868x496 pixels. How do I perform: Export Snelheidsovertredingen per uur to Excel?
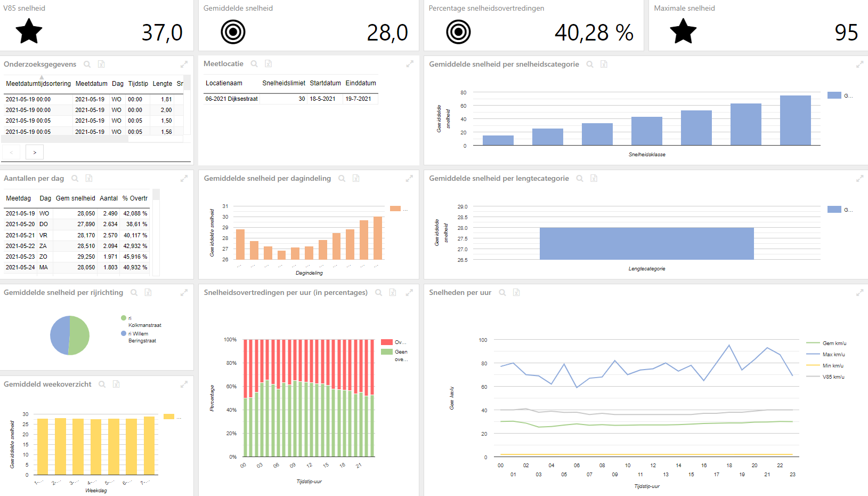(393, 292)
